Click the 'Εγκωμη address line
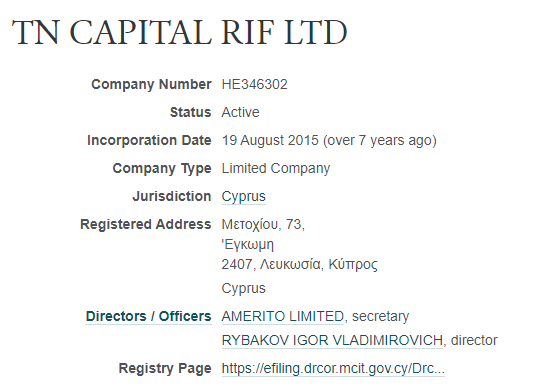560x392 pixels. 248,245
